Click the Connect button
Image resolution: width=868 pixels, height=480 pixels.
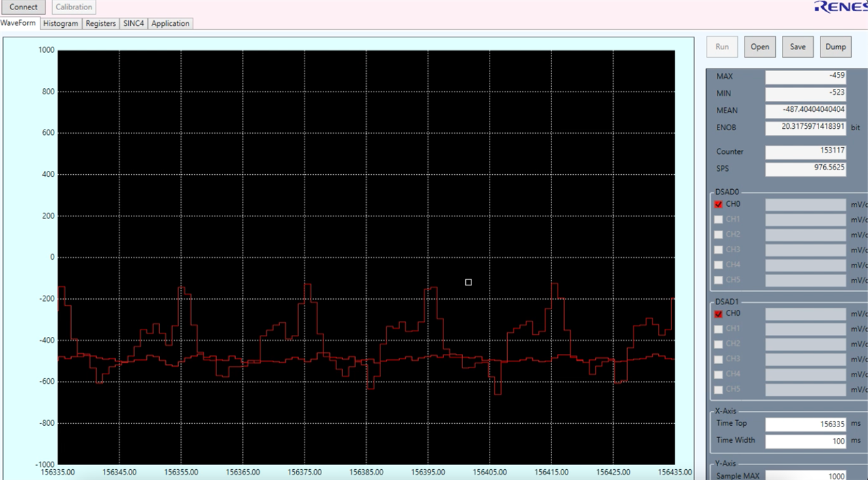pos(24,7)
